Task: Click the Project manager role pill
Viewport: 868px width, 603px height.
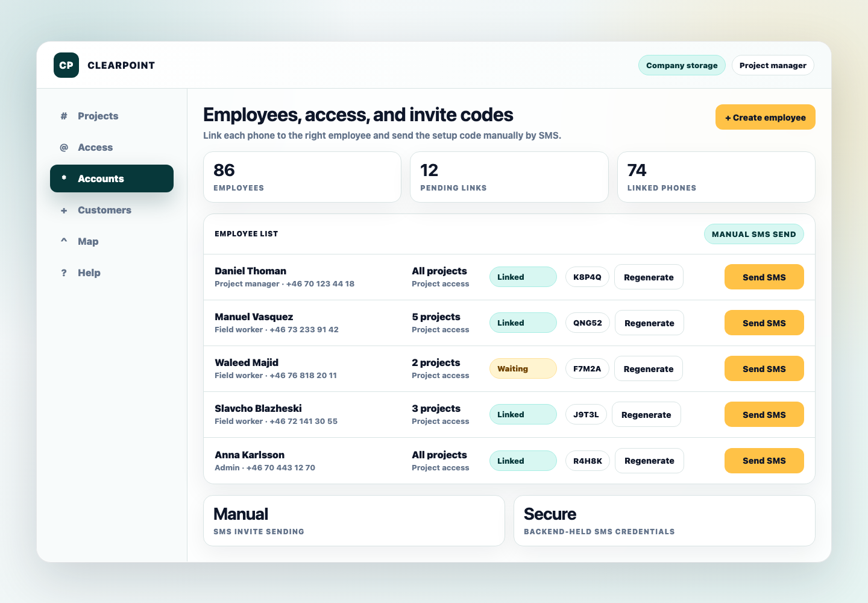Action: [773, 65]
